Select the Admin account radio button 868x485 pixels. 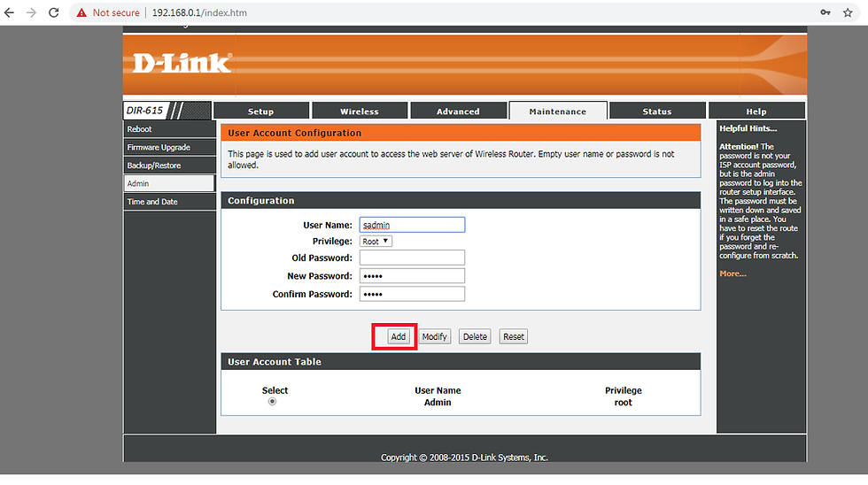(273, 402)
